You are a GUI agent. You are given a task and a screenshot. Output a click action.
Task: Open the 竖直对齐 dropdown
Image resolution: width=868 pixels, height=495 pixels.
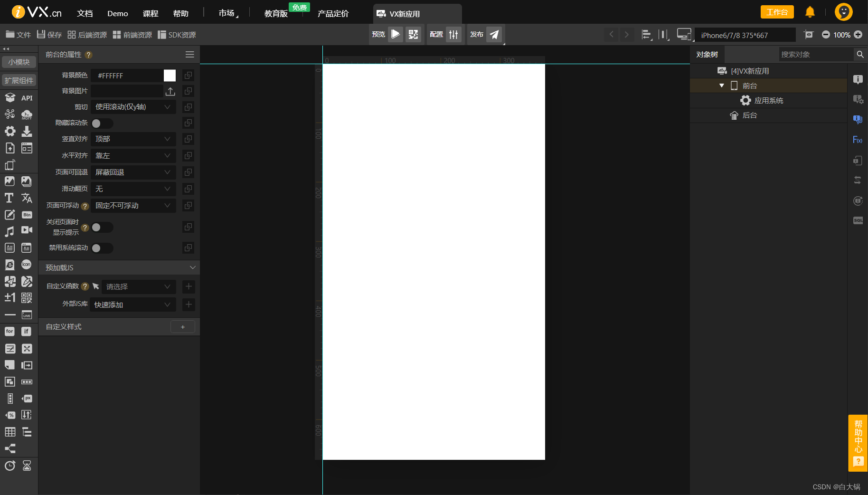[x=133, y=139]
